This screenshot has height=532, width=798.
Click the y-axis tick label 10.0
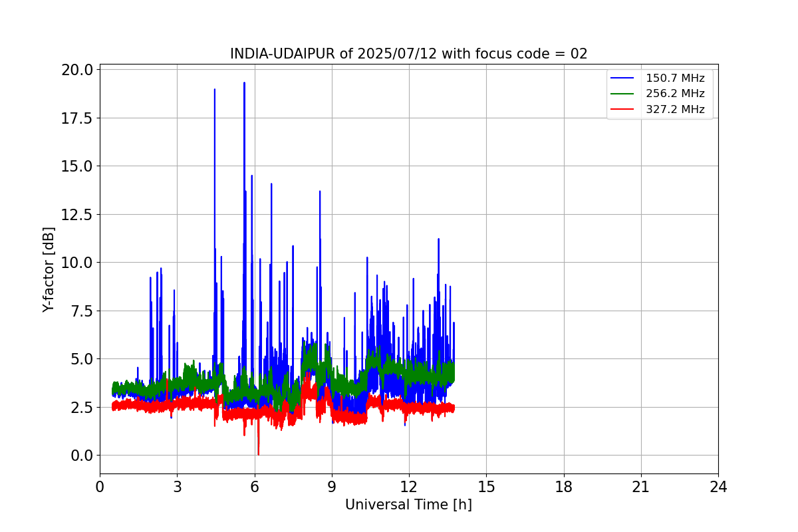78,263
